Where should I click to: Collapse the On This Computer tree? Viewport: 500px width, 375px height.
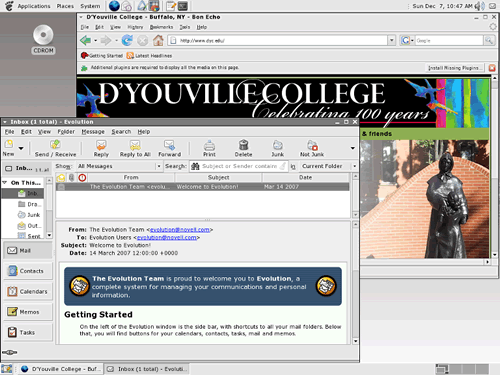[5, 183]
